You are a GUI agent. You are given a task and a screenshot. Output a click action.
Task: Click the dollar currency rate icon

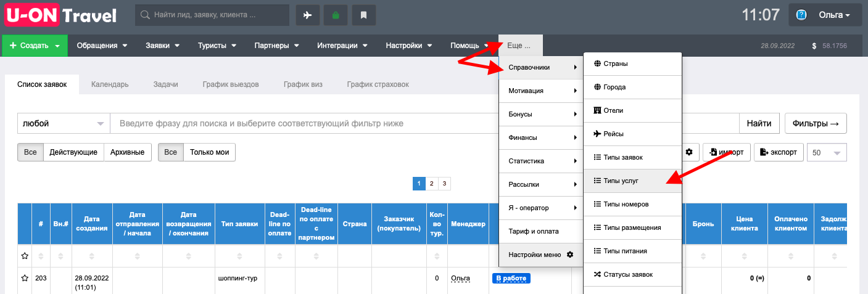[815, 46]
